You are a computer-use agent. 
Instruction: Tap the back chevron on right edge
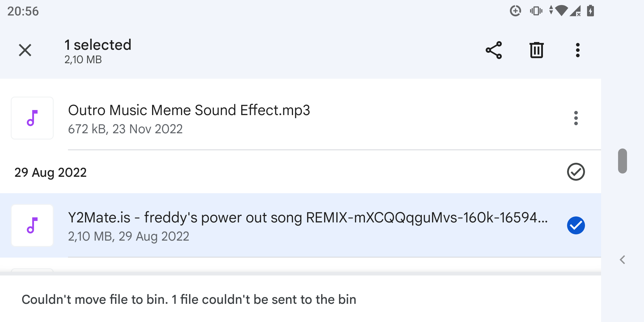pyautogui.click(x=623, y=260)
